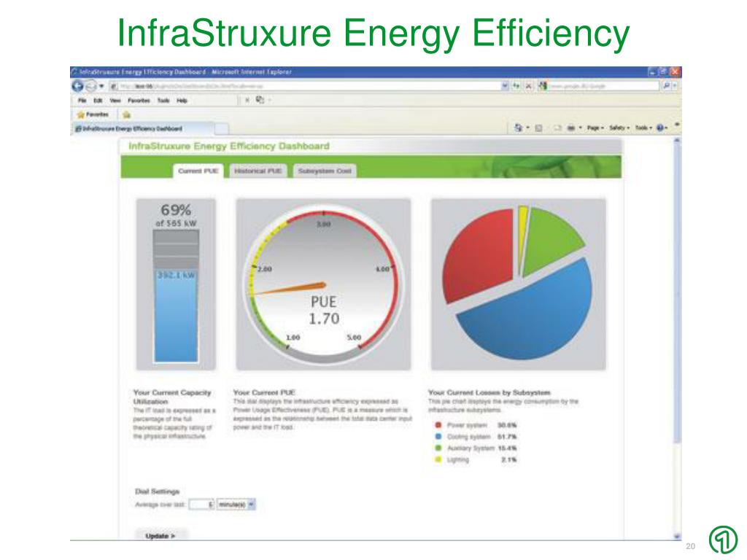Click the Home icon in the command bar

coord(519,128)
